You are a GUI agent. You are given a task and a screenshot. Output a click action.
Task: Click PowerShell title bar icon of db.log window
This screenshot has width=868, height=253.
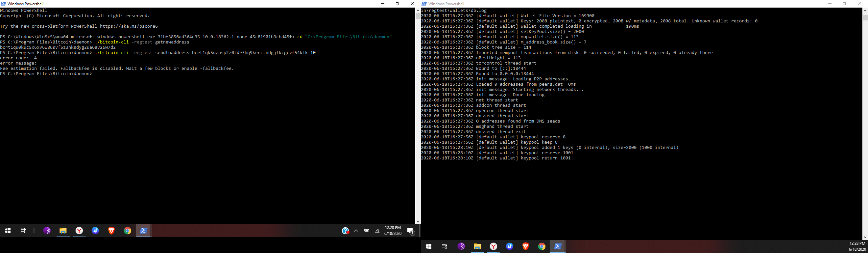click(x=424, y=4)
